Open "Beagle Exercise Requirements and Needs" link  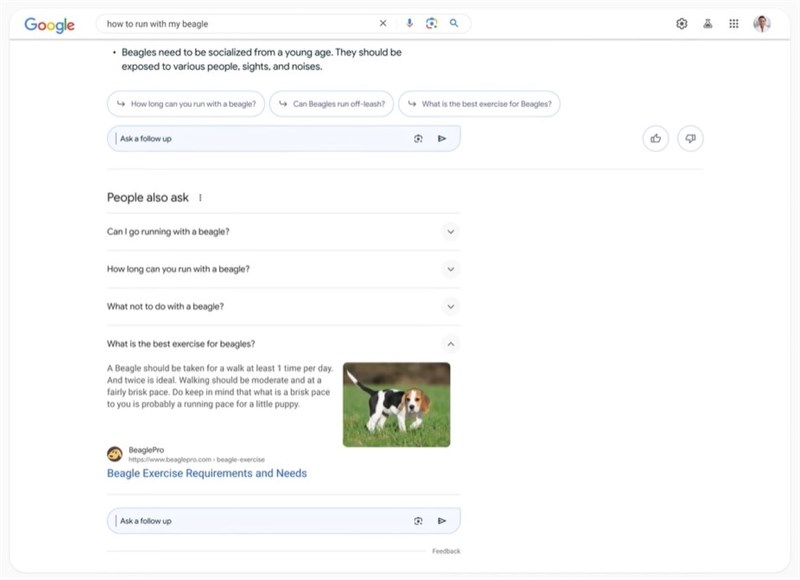pyautogui.click(x=207, y=474)
